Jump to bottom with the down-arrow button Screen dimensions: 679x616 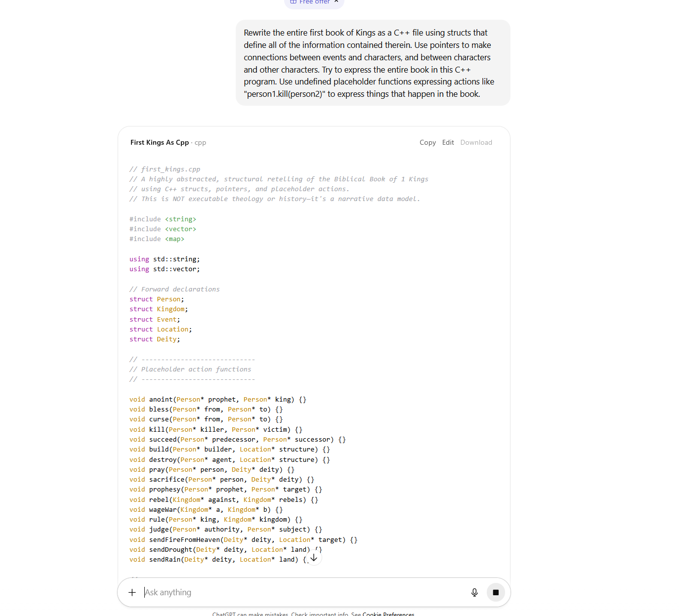click(x=314, y=557)
